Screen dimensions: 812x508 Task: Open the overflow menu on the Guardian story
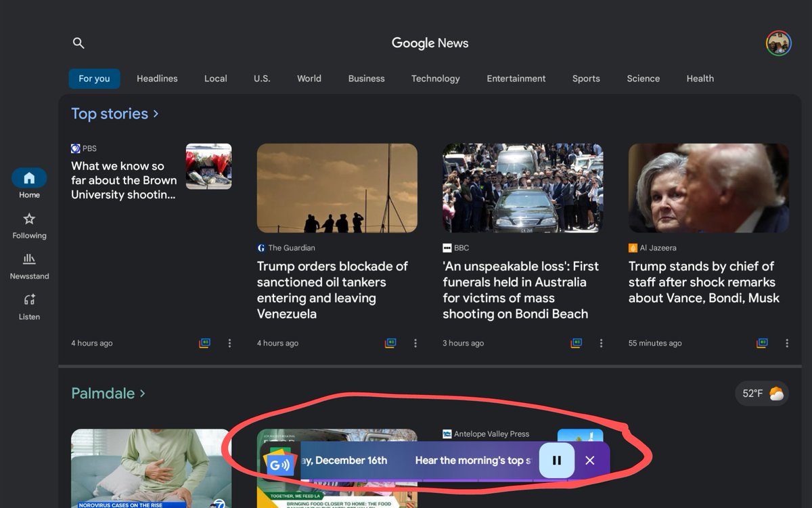pos(415,343)
